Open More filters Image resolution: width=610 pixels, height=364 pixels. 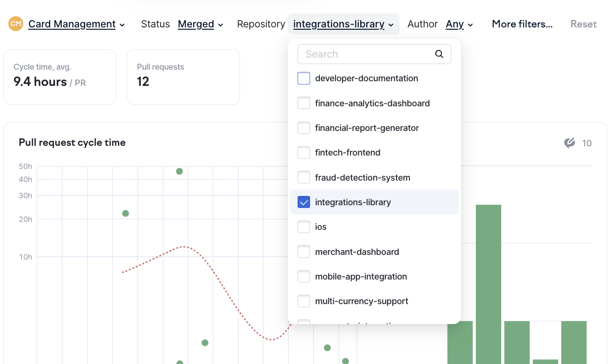click(x=522, y=24)
